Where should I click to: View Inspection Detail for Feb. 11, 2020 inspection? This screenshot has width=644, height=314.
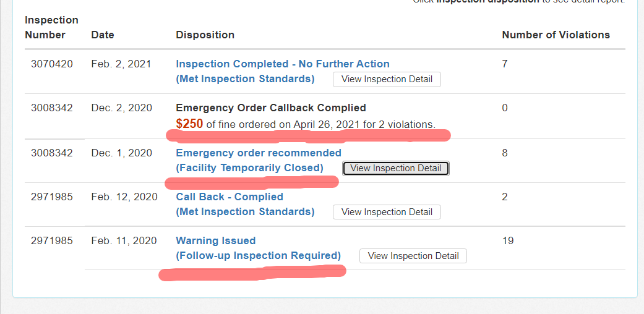[413, 256]
